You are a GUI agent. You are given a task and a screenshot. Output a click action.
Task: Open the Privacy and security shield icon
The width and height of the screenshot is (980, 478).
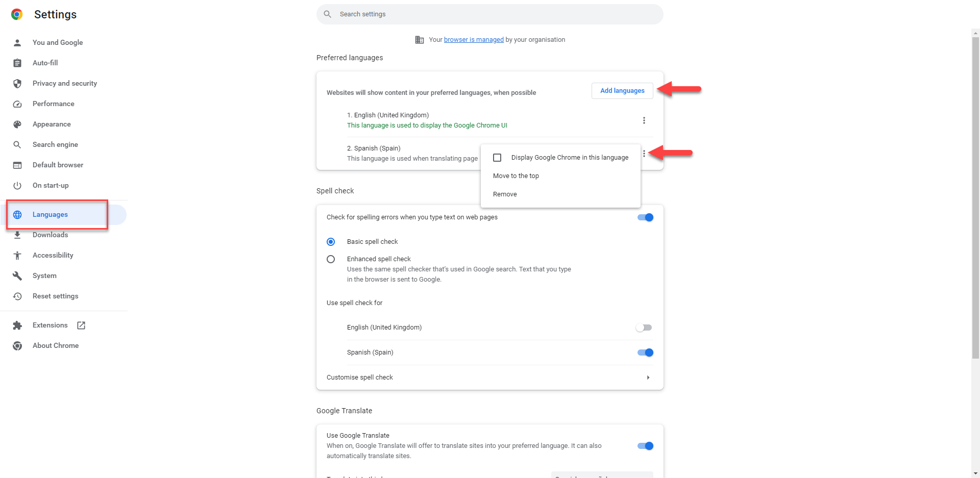(17, 83)
